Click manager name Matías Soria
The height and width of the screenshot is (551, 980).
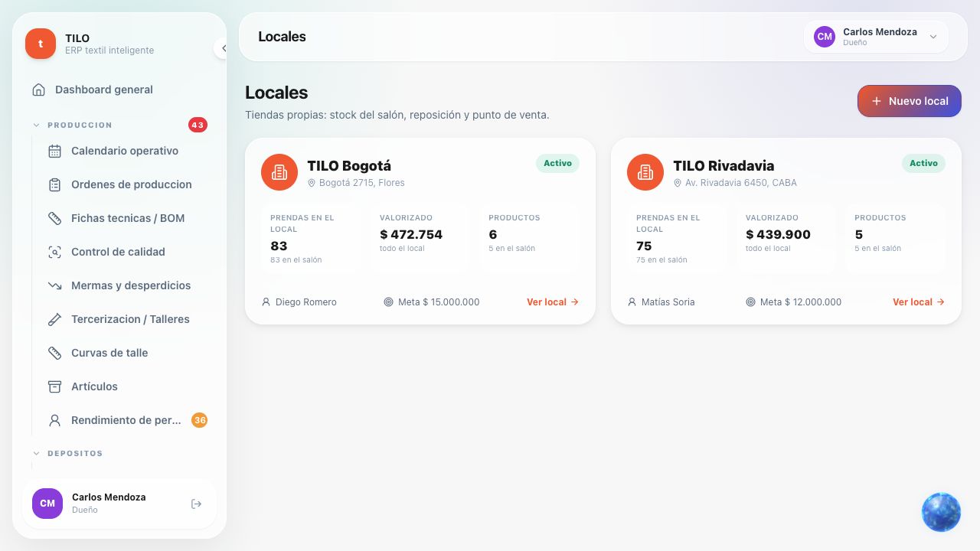coord(668,302)
